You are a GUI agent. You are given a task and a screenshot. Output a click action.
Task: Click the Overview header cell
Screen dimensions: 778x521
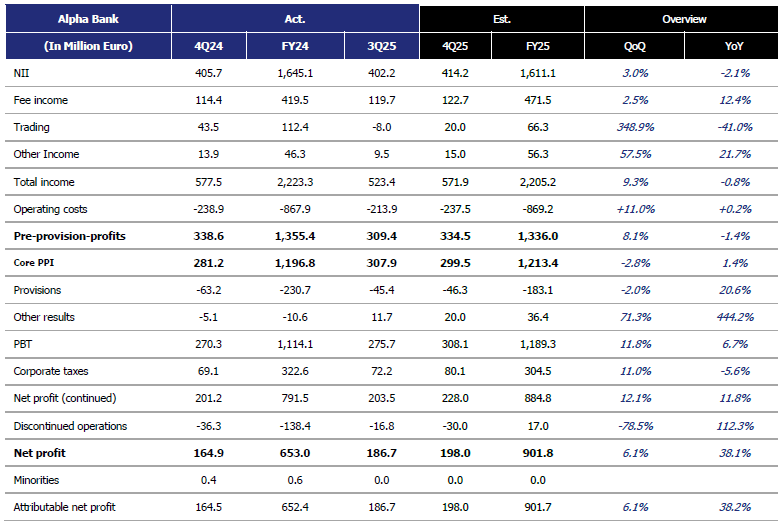(684, 19)
